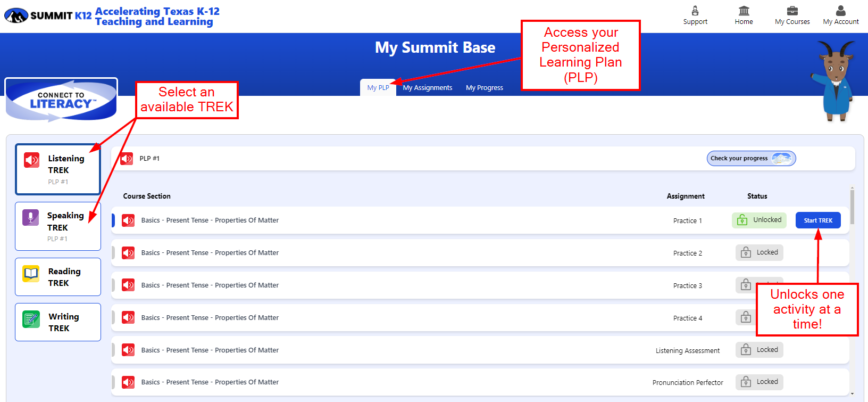Select the Listening TREK card
The height and width of the screenshot is (402, 868).
tap(58, 169)
